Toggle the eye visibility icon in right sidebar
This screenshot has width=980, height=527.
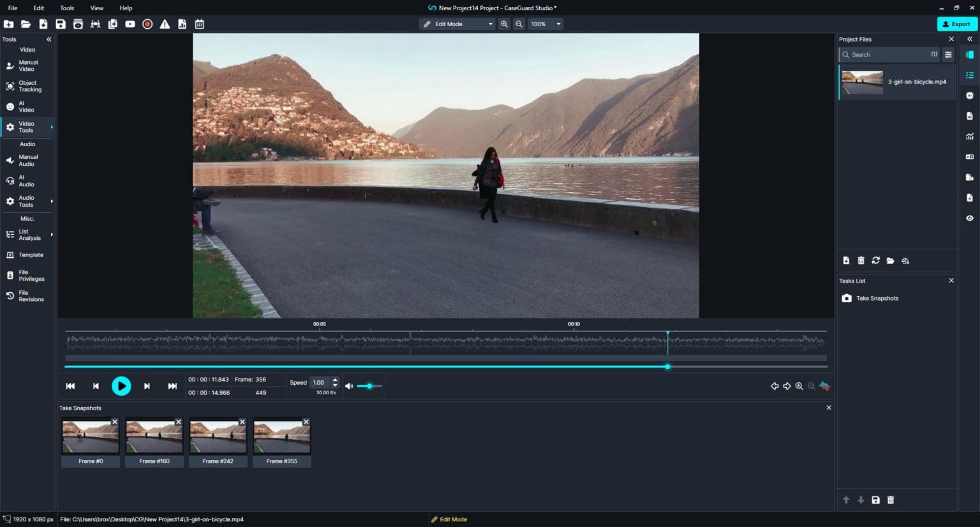coord(970,218)
